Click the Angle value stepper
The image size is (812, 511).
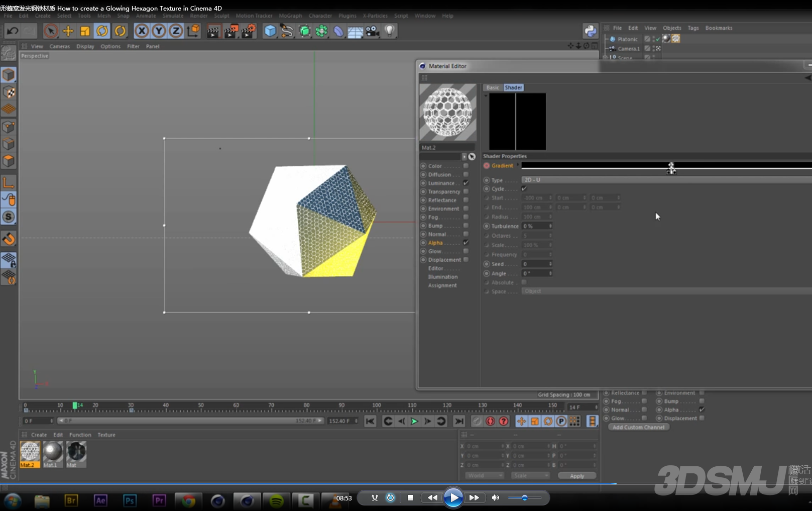pos(550,273)
